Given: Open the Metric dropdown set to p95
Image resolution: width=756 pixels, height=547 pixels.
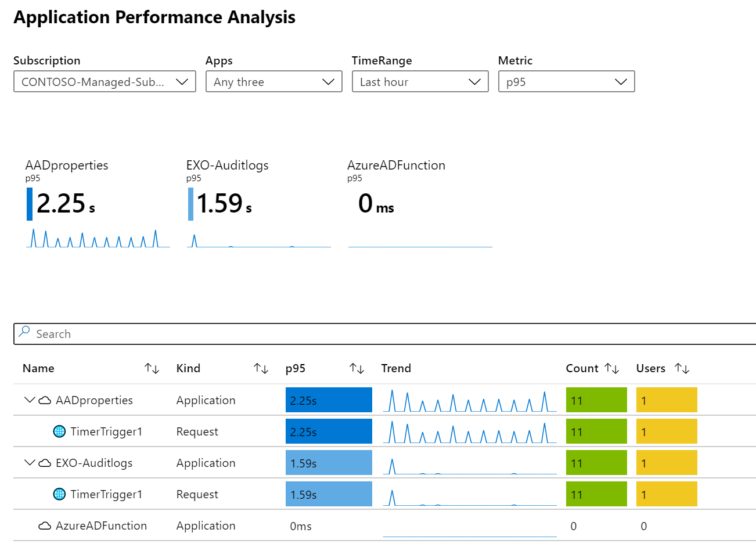Looking at the screenshot, I should tap(566, 82).
